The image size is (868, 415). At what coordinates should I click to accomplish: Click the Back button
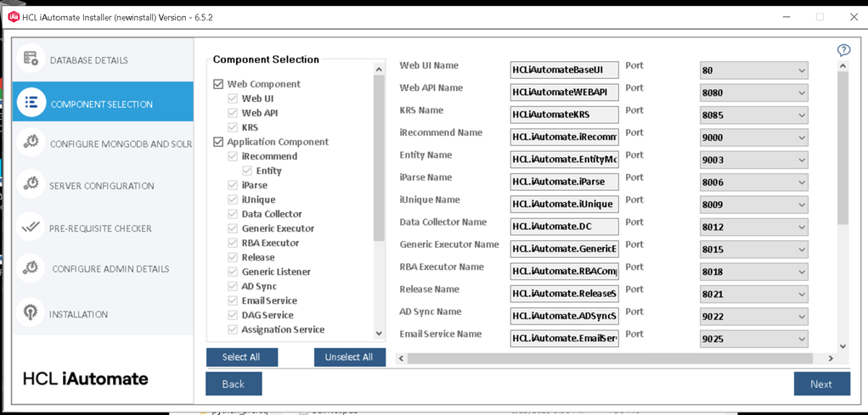point(234,384)
